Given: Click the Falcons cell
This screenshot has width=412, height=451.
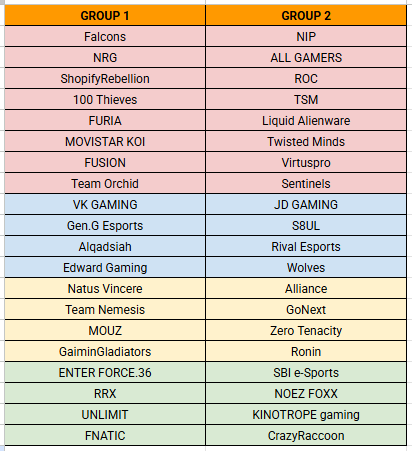Looking at the screenshot, I should [105, 36].
